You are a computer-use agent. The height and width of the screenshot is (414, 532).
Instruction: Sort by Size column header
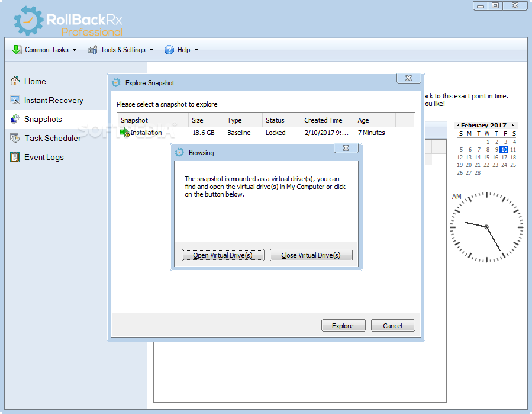coord(206,120)
